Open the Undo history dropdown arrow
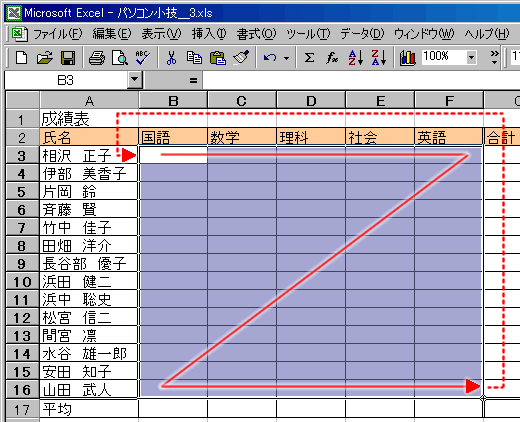 pyautogui.click(x=286, y=58)
